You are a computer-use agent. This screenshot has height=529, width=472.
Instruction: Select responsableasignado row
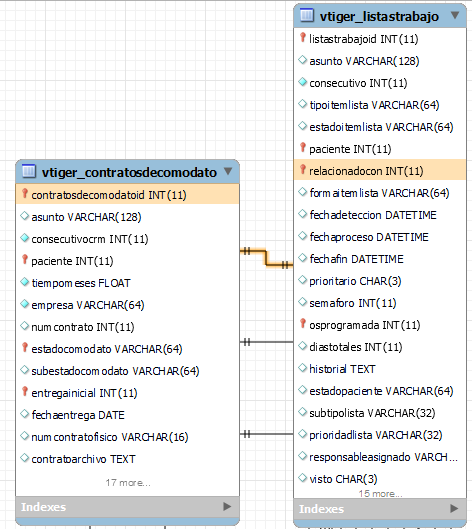380,457
